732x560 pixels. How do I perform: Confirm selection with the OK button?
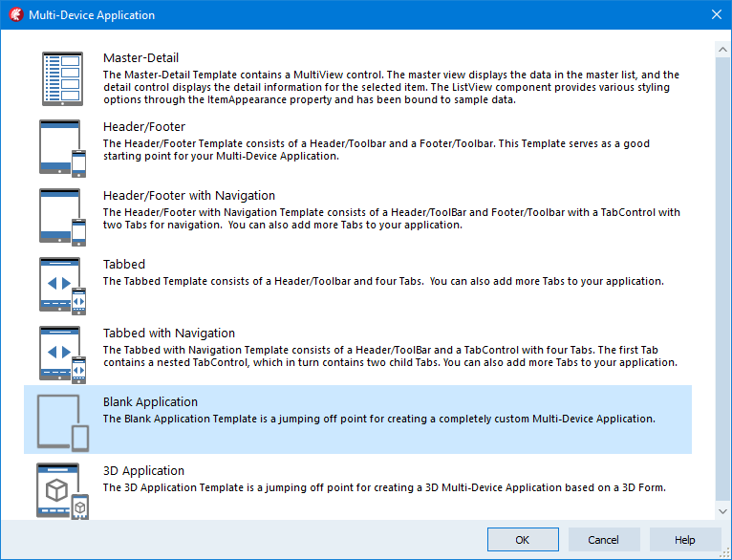(x=523, y=540)
